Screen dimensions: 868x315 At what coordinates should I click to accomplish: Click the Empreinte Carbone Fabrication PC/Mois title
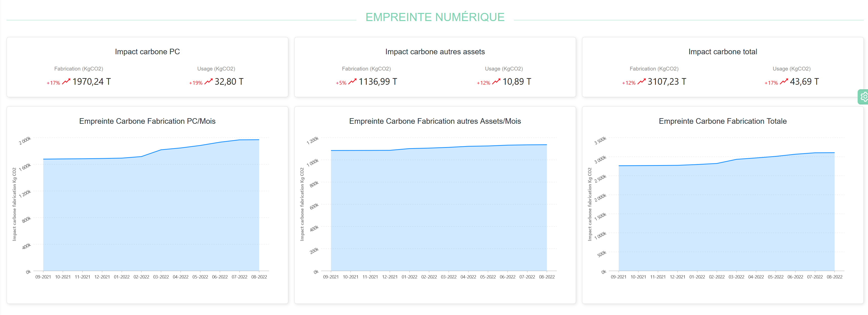147,121
